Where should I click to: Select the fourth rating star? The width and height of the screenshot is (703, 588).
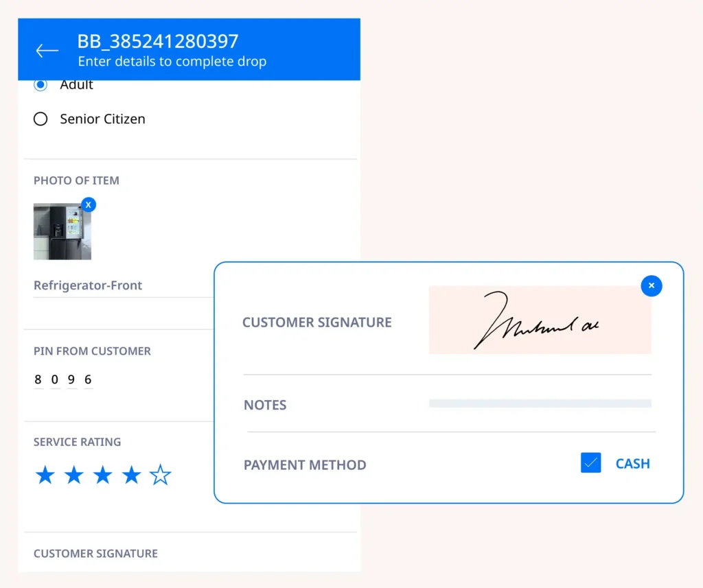click(x=132, y=475)
